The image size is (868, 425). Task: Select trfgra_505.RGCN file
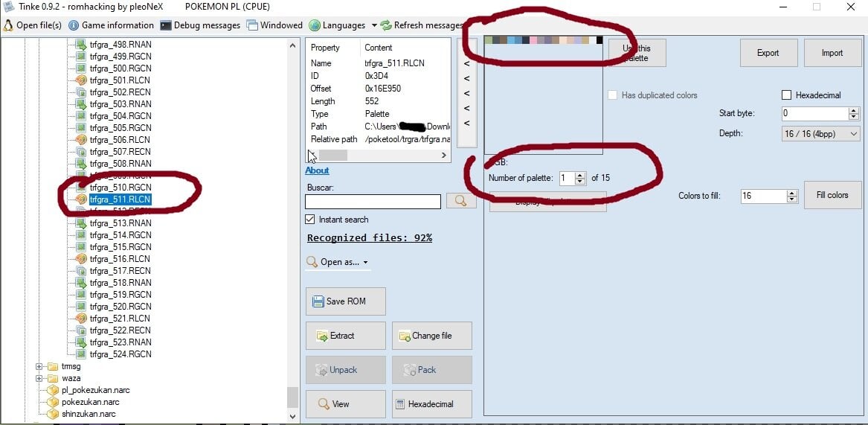click(x=120, y=127)
